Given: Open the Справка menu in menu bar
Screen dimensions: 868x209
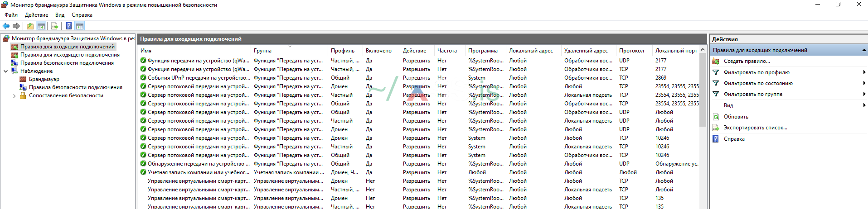Looking at the screenshot, I should coord(82,15).
